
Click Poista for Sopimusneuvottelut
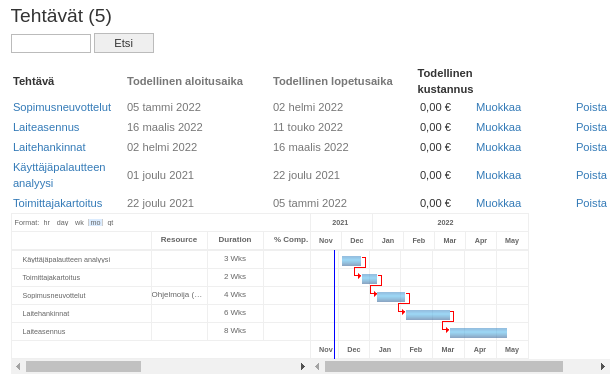coord(591,107)
